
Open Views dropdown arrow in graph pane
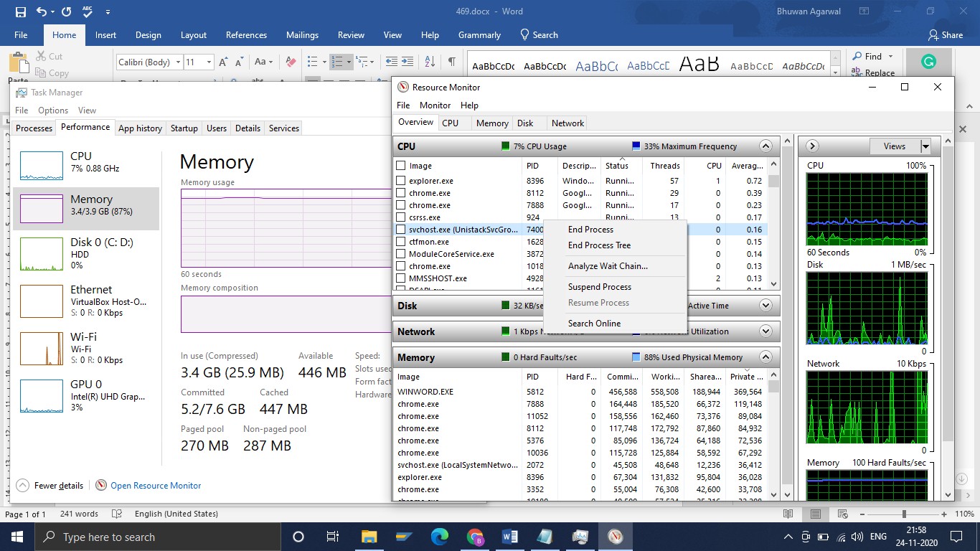pos(925,146)
